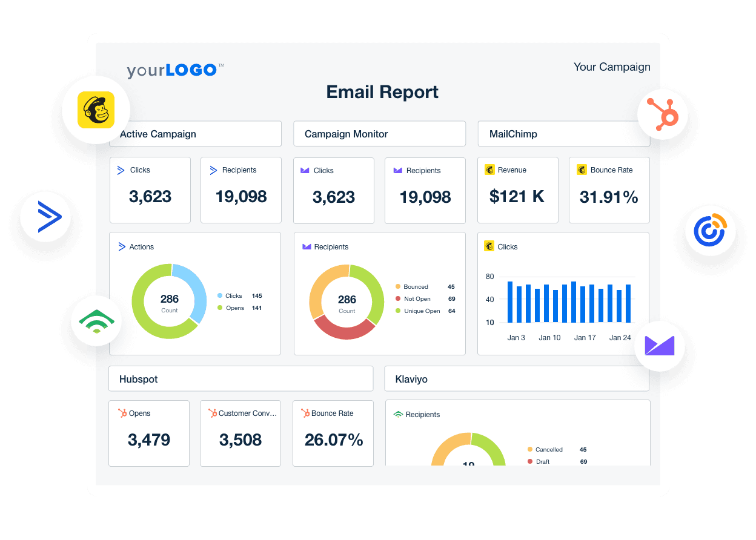
Task: Open the ActiveCampaign arrow icon on the left
Action: point(45,217)
